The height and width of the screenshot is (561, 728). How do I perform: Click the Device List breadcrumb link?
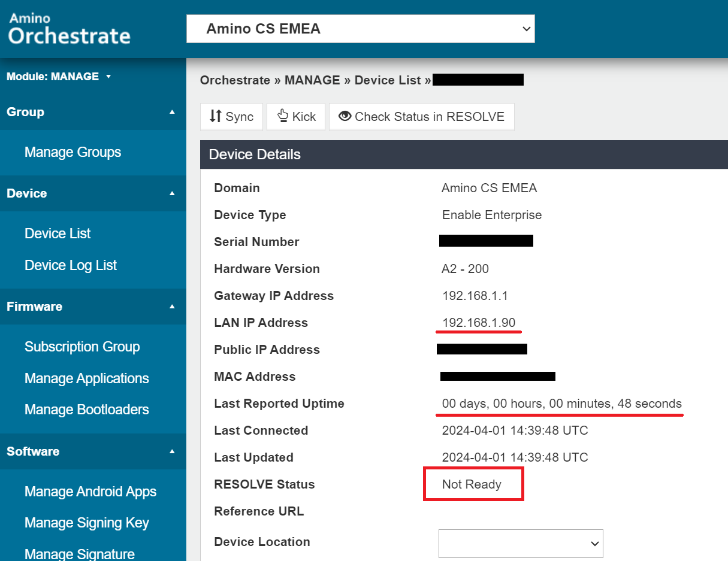[388, 80]
